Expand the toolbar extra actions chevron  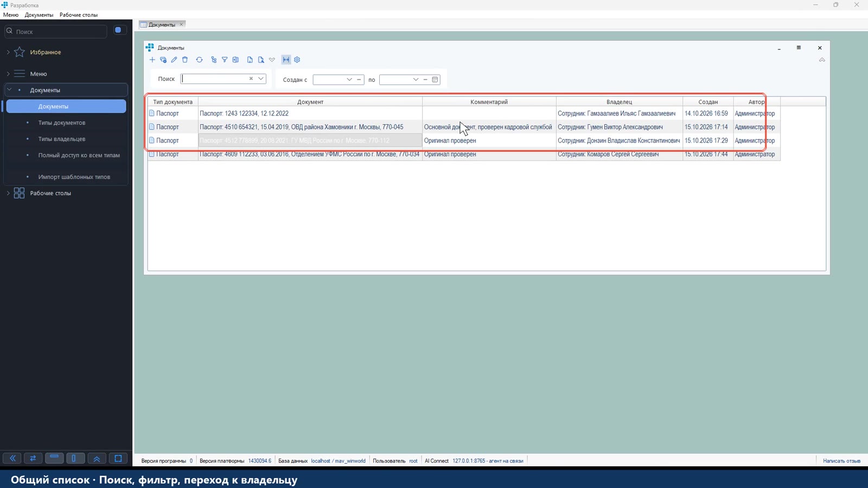tap(272, 60)
